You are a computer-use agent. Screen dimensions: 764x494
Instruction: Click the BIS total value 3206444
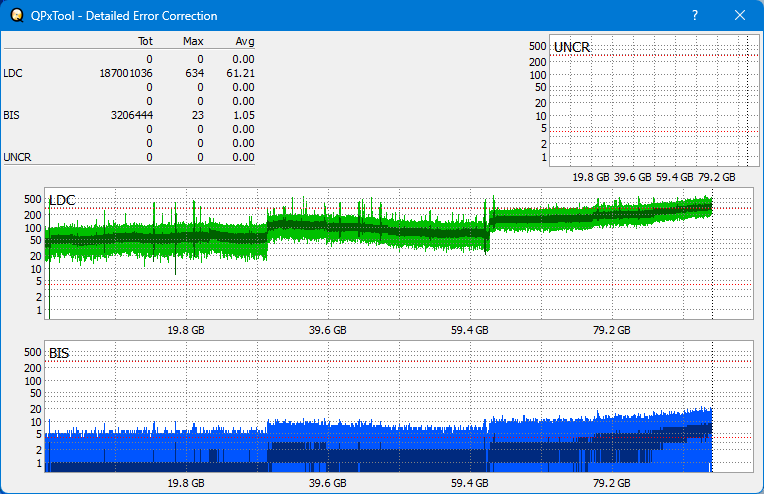pos(131,115)
